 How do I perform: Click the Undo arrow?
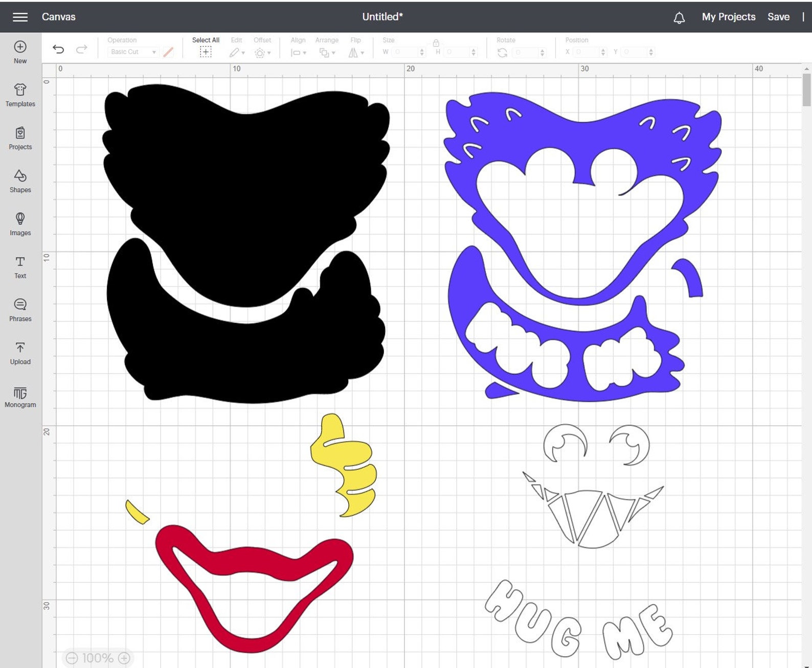58,49
